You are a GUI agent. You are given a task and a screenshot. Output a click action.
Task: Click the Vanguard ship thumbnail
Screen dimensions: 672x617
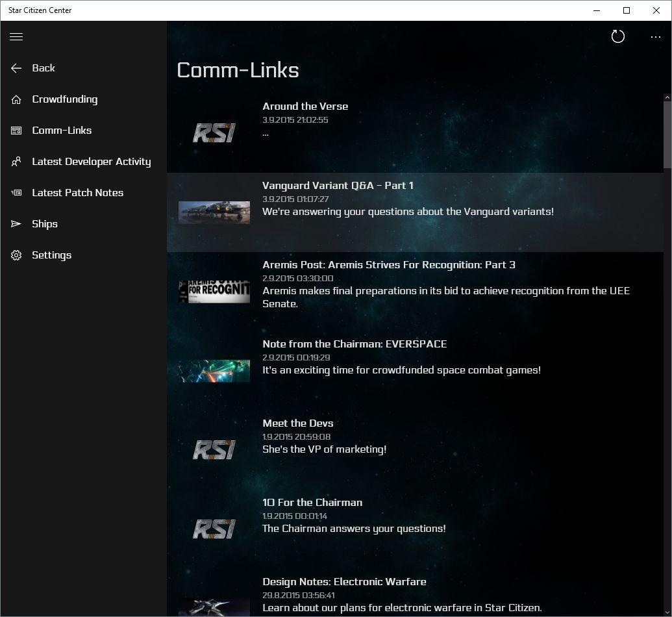(214, 212)
